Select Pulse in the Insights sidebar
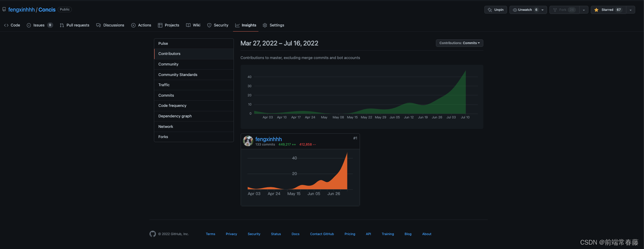 tap(194, 43)
